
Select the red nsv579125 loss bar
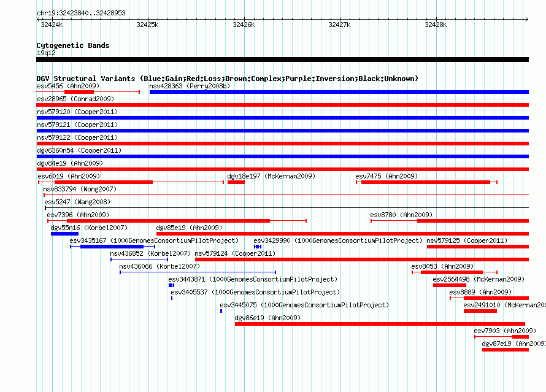[x=478, y=247]
